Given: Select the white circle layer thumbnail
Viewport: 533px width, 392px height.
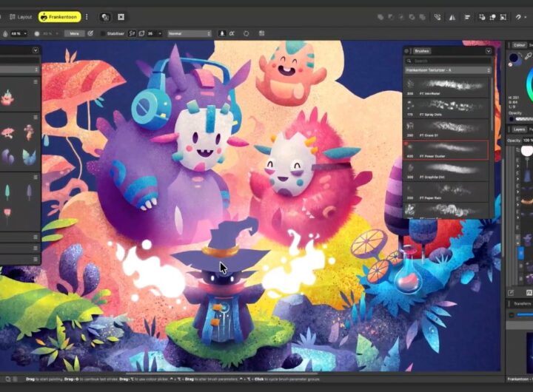Looking at the screenshot, I should tap(527, 150).
